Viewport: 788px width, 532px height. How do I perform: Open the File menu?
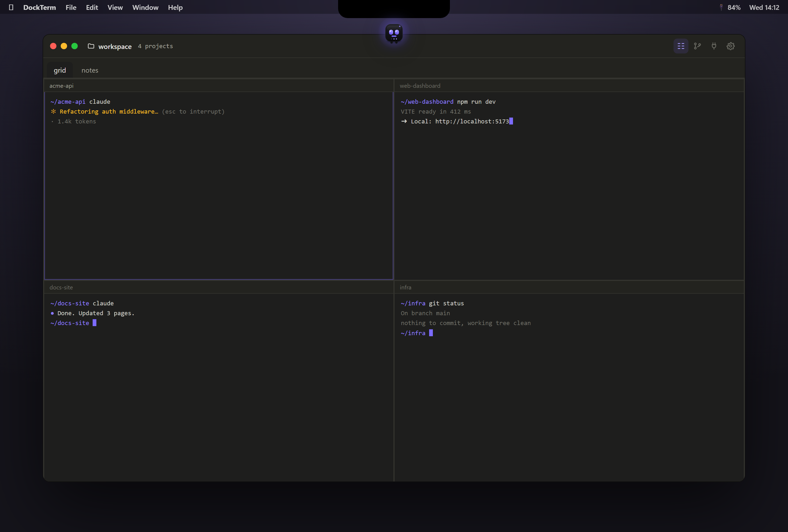click(71, 7)
